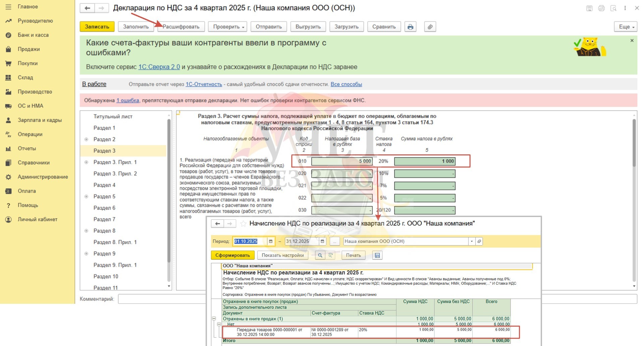Image resolution: width=644 pixels, height=346 pixels.
Task: Open the 1 ошибка link
Action: [x=127, y=100]
